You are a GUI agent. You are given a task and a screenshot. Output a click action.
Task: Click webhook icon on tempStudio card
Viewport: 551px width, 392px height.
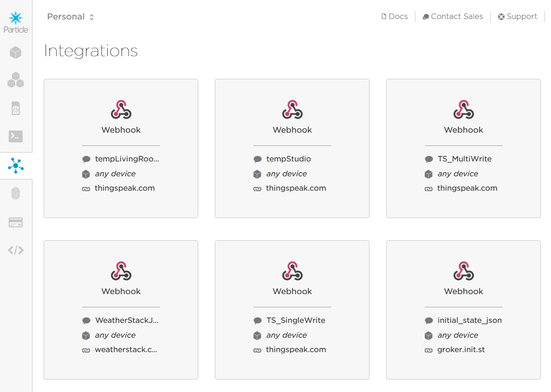point(292,109)
